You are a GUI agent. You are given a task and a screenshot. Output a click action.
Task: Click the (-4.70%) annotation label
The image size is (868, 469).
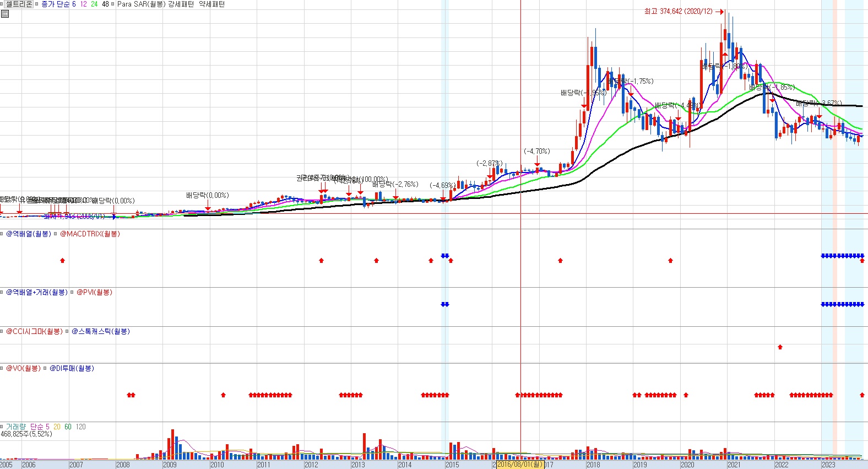[537, 151]
